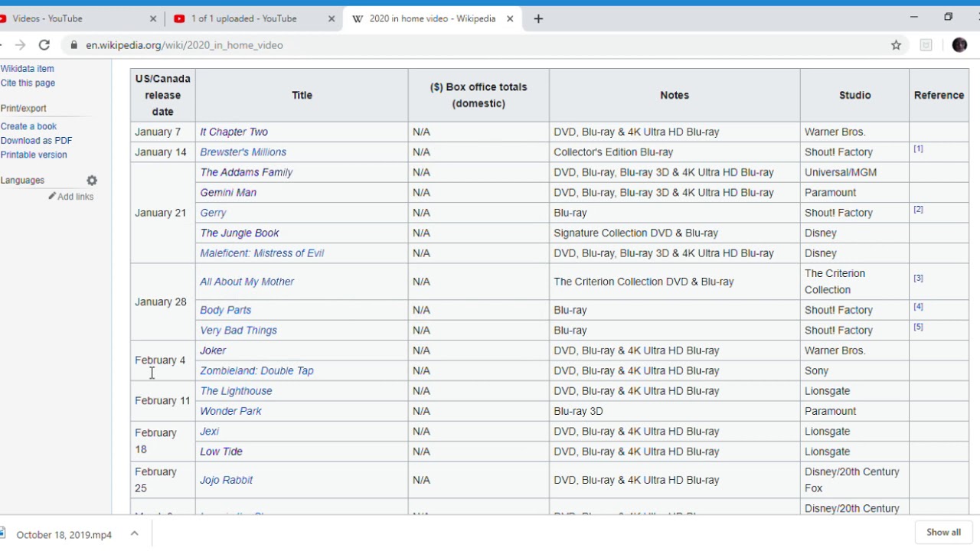Viewport: 980px width, 551px height.
Task: Click the October 18, 2019.mp4 file icon
Action: 3,533
